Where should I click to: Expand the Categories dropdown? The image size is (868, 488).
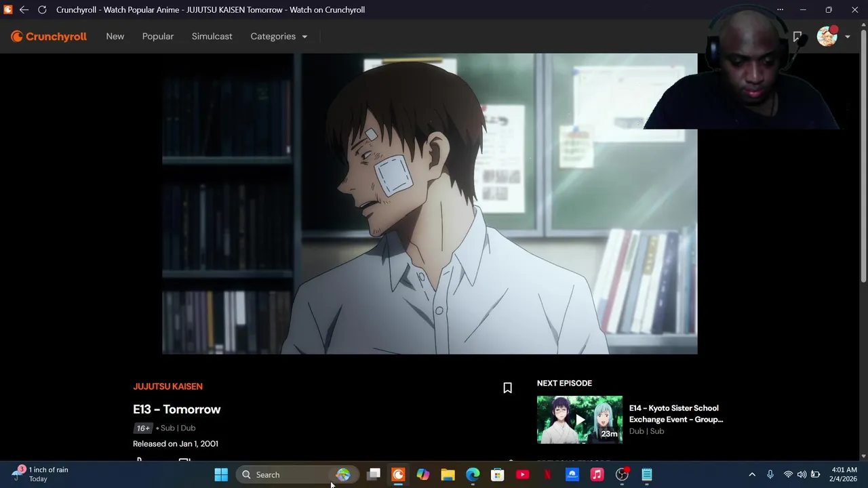(x=279, y=37)
